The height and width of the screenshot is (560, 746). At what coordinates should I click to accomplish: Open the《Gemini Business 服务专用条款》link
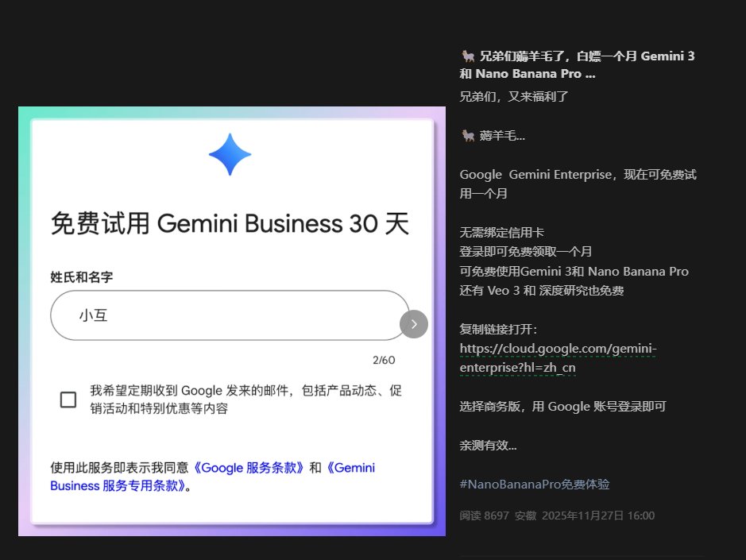(212, 477)
